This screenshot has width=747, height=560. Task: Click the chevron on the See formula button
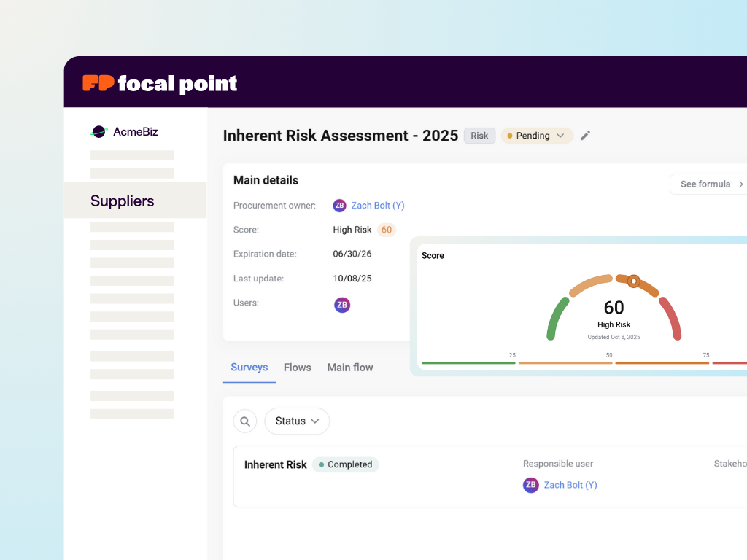point(740,184)
